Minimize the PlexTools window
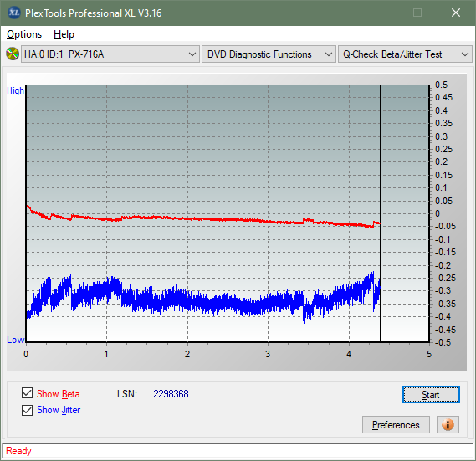 (x=380, y=13)
